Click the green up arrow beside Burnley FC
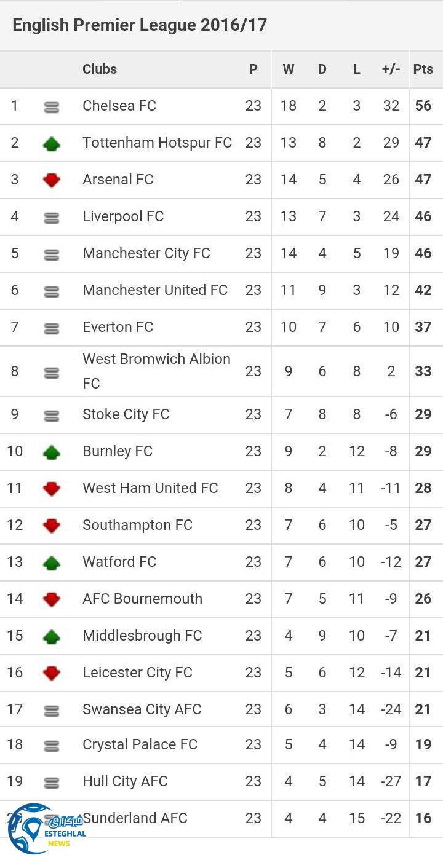Image resolution: width=443 pixels, height=868 pixels. point(52,452)
